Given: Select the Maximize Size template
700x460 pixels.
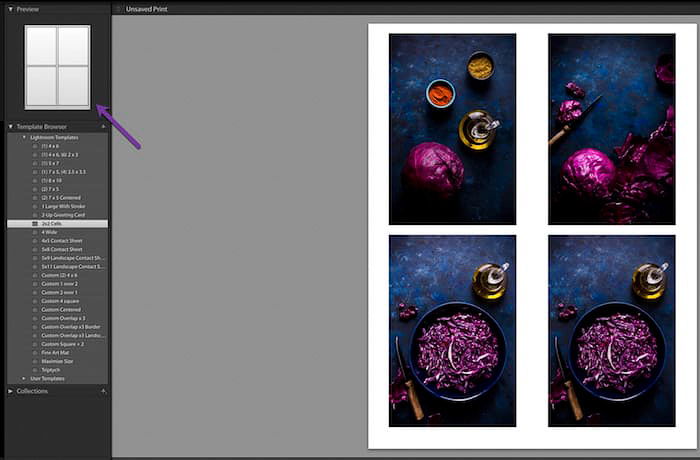Looking at the screenshot, I should pyautogui.click(x=57, y=361).
